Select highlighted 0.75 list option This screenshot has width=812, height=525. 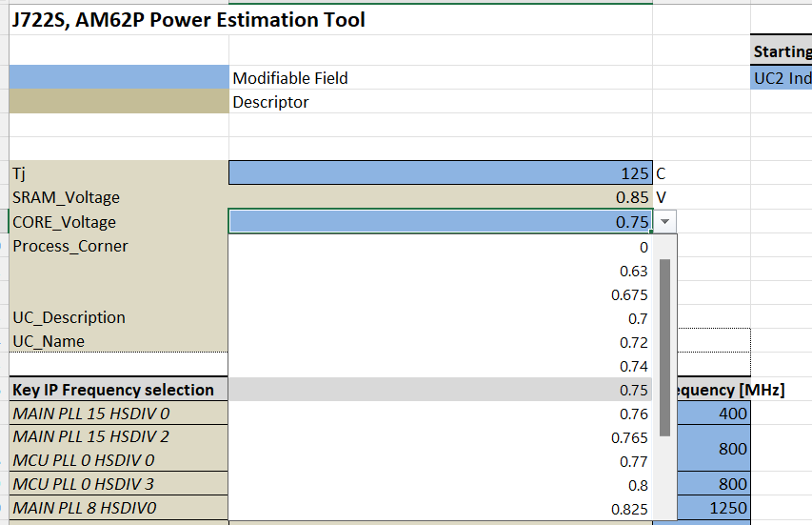pyautogui.click(x=440, y=390)
